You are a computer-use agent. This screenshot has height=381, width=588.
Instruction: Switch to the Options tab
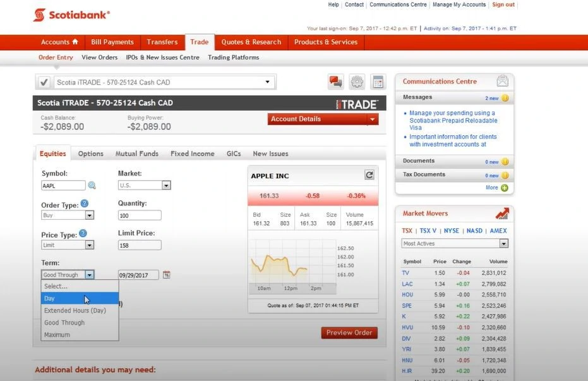click(90, 154)
